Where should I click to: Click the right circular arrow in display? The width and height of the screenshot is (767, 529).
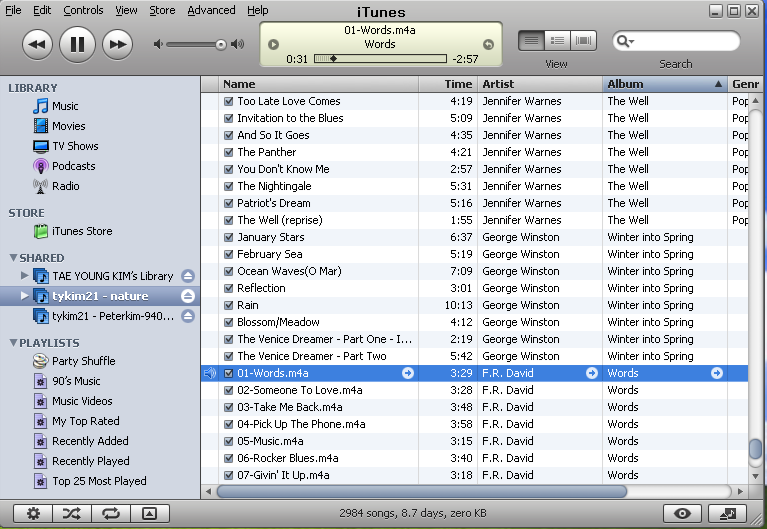point(488,45)
